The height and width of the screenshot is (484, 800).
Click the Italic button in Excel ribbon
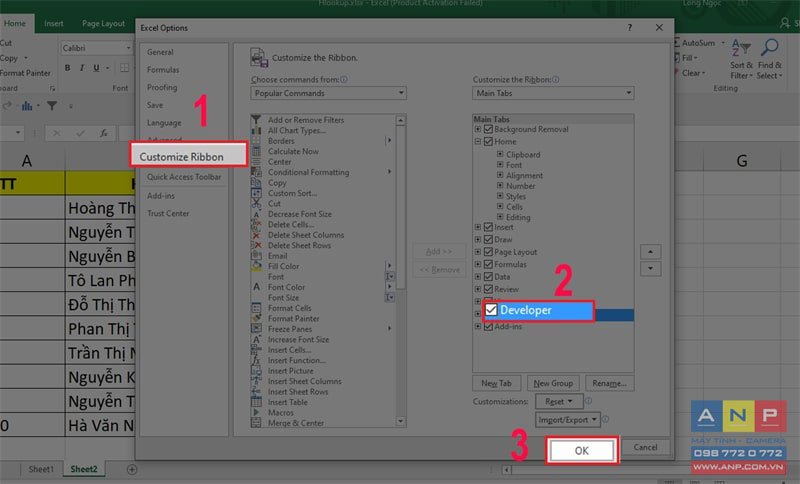pos(82,68)
